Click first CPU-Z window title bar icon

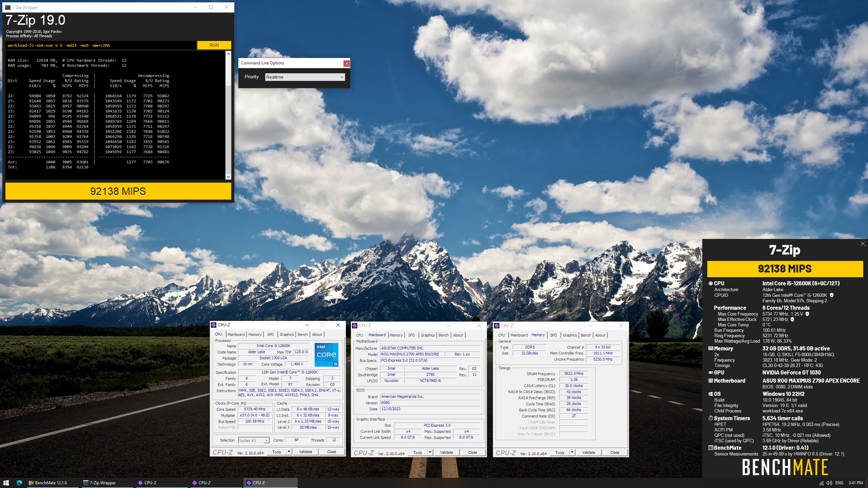point(214,325)
